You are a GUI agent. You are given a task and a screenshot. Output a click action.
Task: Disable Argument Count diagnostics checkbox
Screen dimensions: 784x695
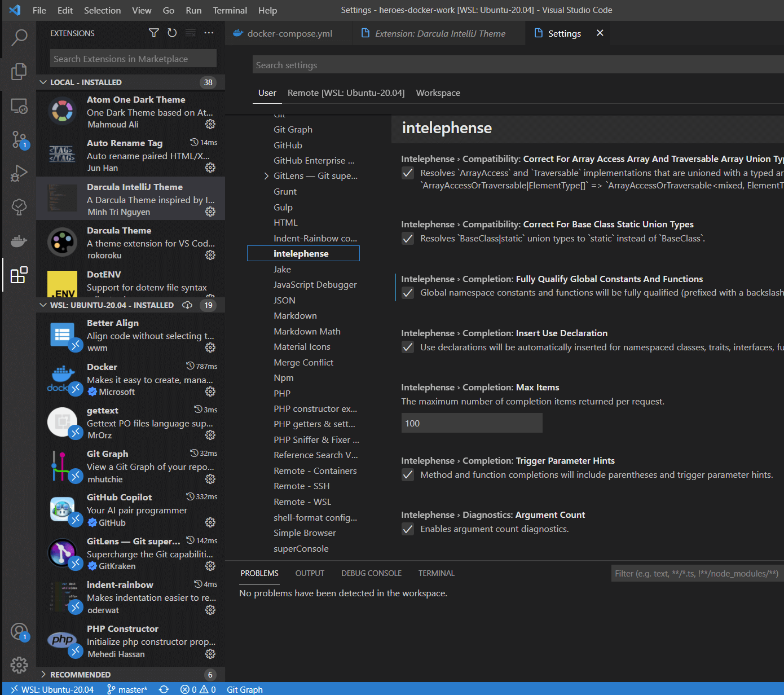408,529
